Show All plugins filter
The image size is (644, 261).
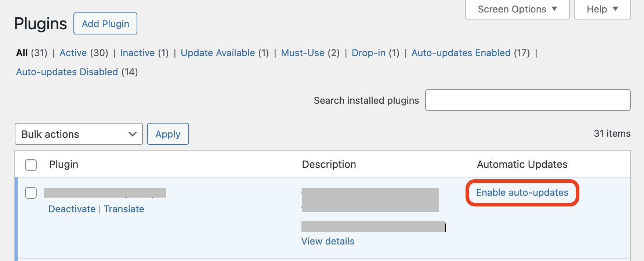pyautogui.click(x=22, y=53)
